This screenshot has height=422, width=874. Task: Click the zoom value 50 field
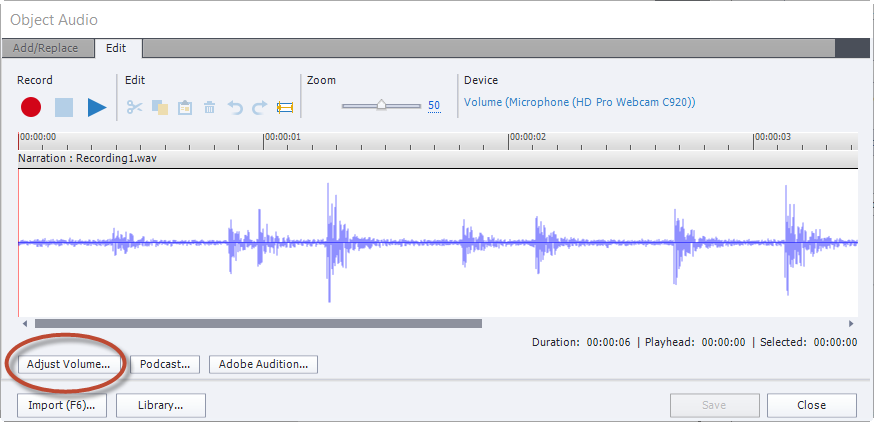click(433, 106)
